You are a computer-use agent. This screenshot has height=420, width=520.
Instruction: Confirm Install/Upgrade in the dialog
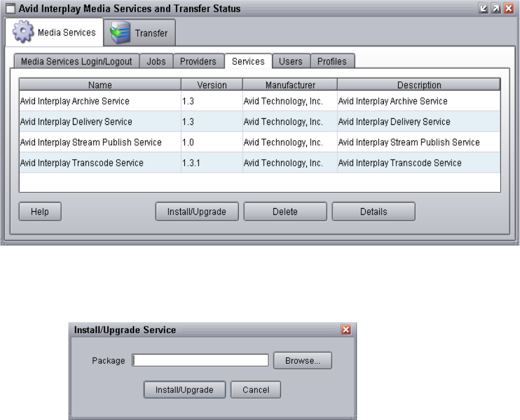click(x=185, y=390)
